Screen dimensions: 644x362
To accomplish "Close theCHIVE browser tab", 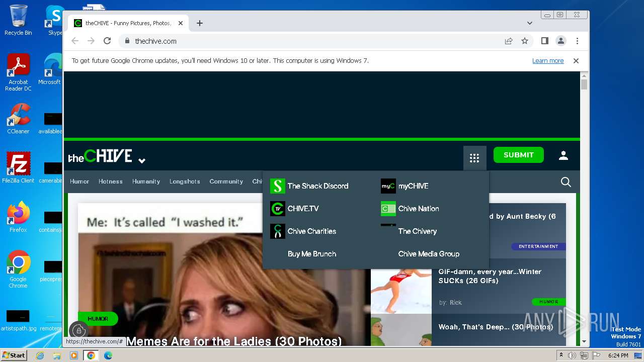I will pyautogui.click(x=181, y=23).
